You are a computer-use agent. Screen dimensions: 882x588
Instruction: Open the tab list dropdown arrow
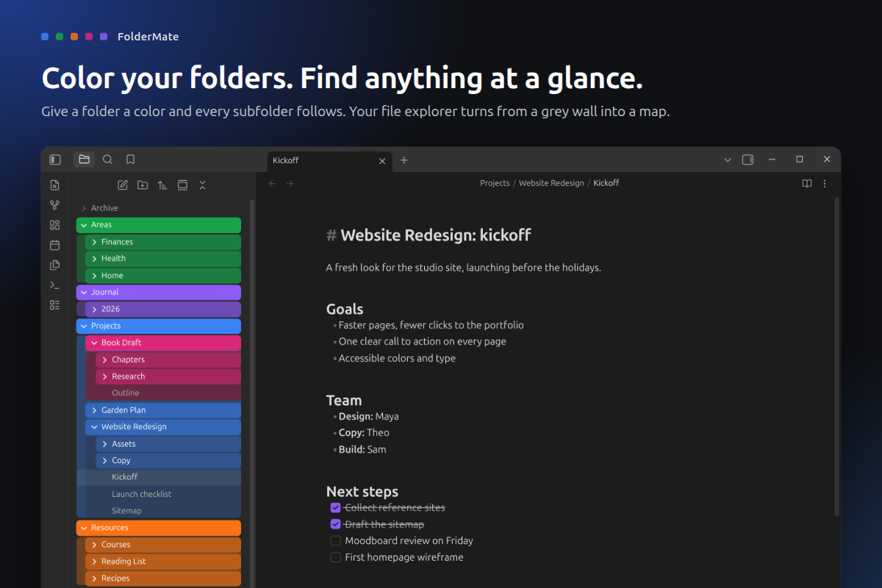coord(728,159)
